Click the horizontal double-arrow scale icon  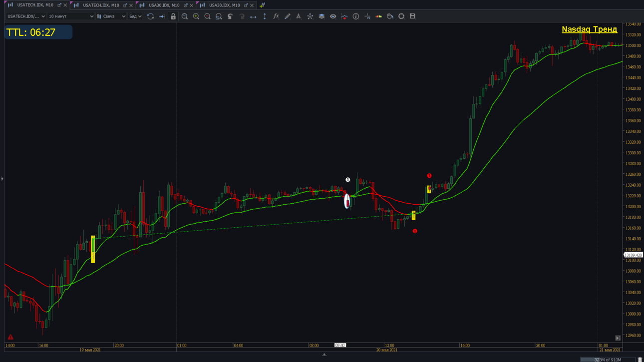(x=253, y=16)
